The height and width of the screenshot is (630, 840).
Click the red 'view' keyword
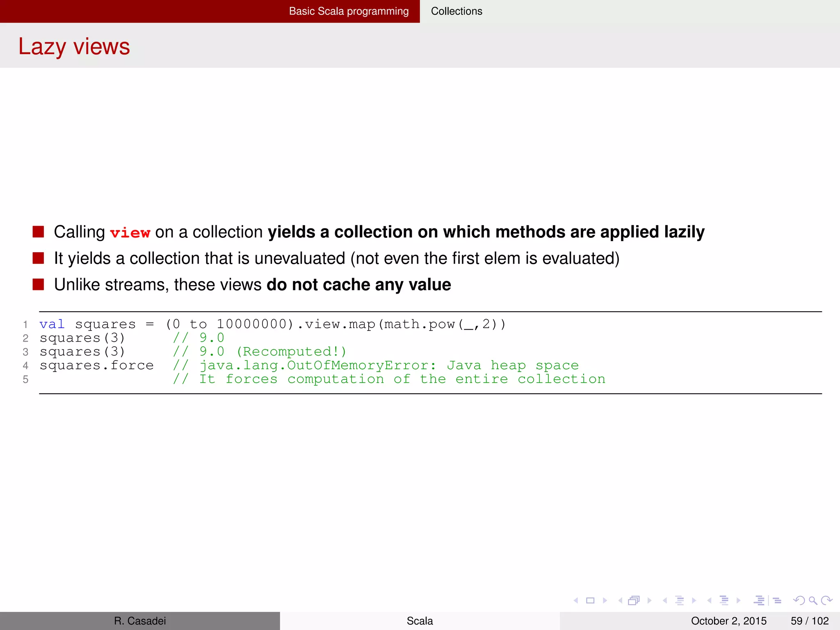click(x=130, y=233)
